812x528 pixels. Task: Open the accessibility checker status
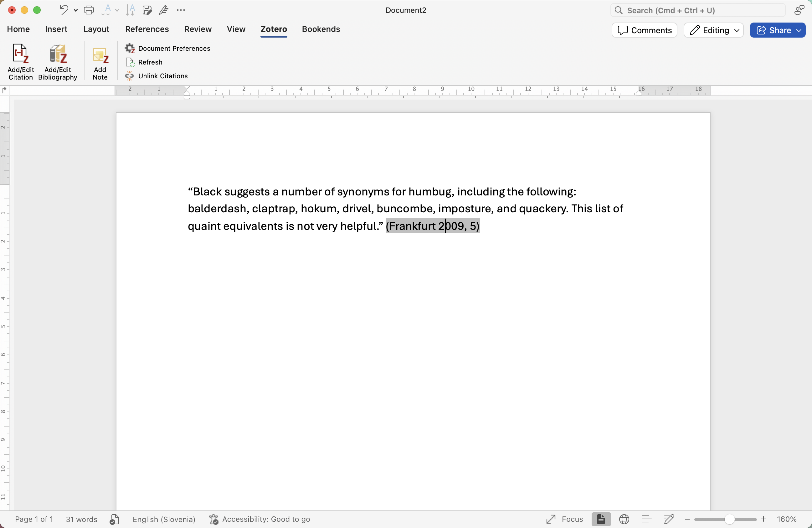point(260,519)
